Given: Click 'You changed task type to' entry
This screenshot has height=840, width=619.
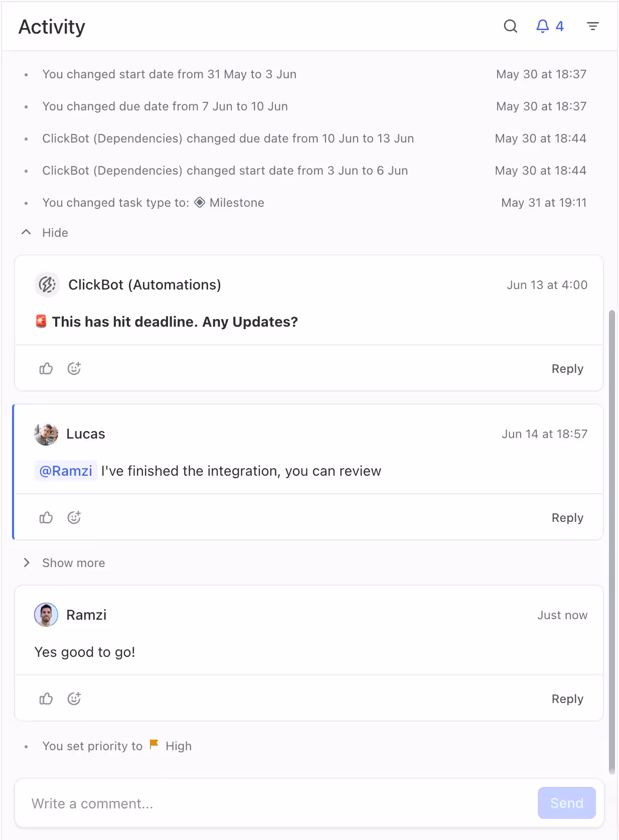Looking at the screenshot, I should point(153,203).
